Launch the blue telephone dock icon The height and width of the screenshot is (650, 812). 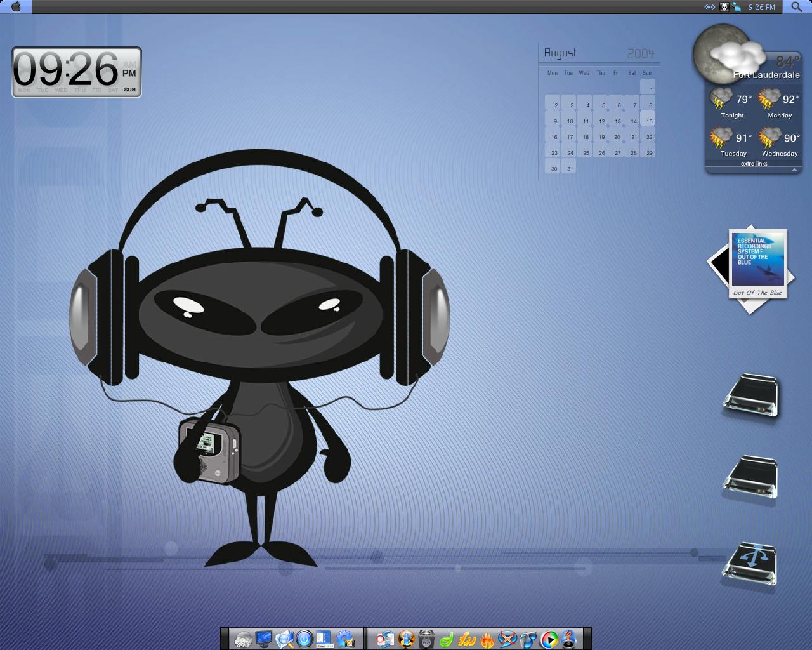click(x=528, y=639)
